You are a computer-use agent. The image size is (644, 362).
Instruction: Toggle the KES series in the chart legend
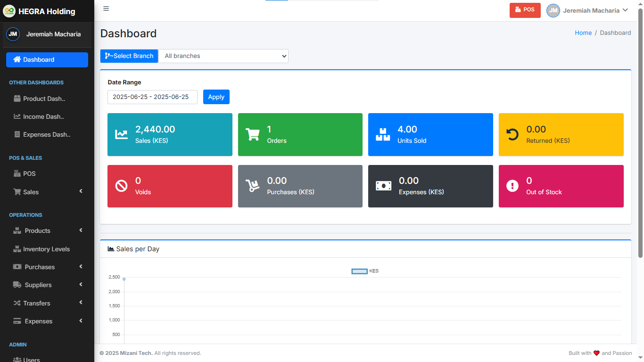pyautogui.click(x=365, y=271)
